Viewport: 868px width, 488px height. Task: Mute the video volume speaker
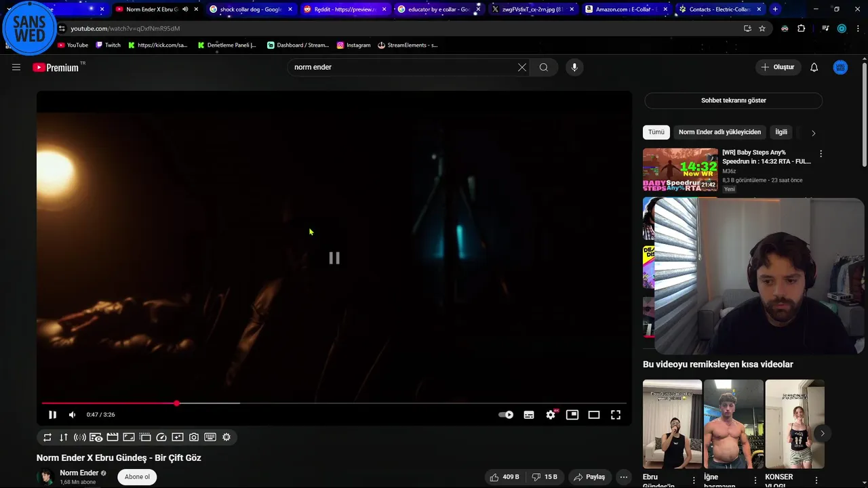tap(72, 415)
